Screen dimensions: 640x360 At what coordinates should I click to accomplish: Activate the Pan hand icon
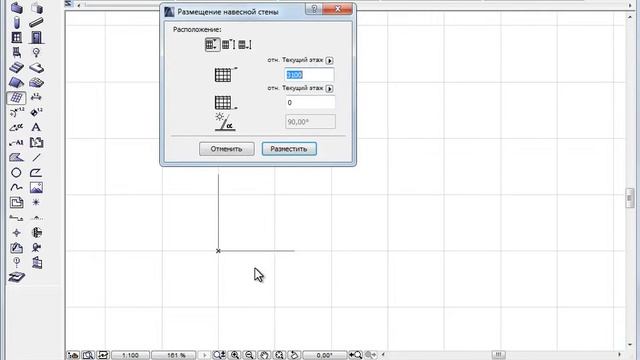click(x=264, y=355)
